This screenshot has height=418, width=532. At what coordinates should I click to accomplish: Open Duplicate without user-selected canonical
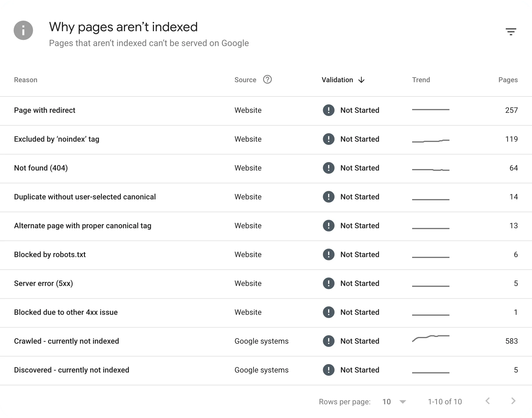coord(85,197)
